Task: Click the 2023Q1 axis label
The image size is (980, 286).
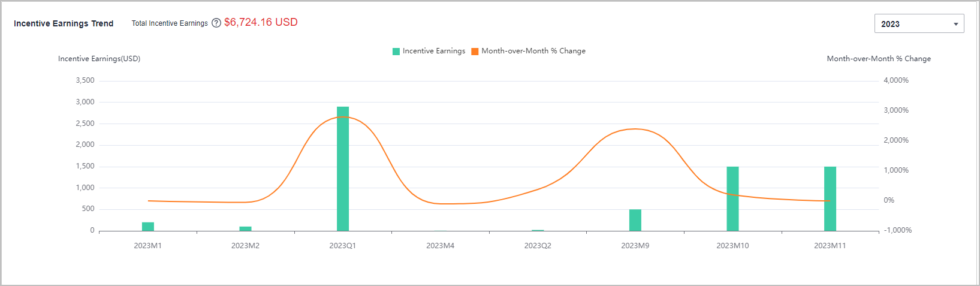Action: point(343,246)
